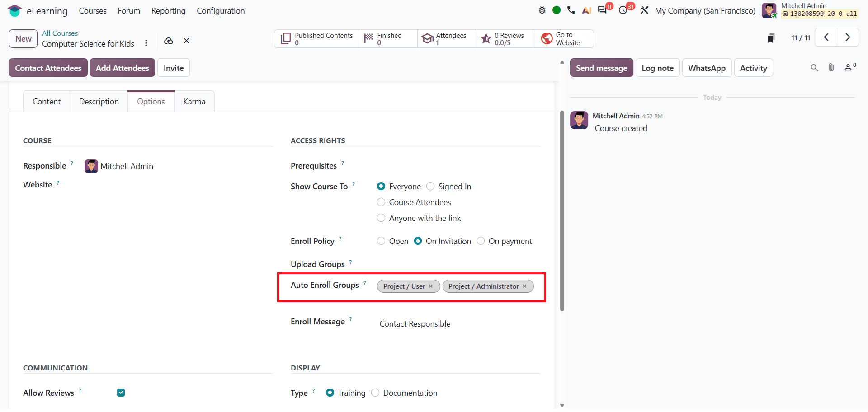Click the bookmark icon near pager
This screenshot has width=868, height=412.
coord(771,38)
